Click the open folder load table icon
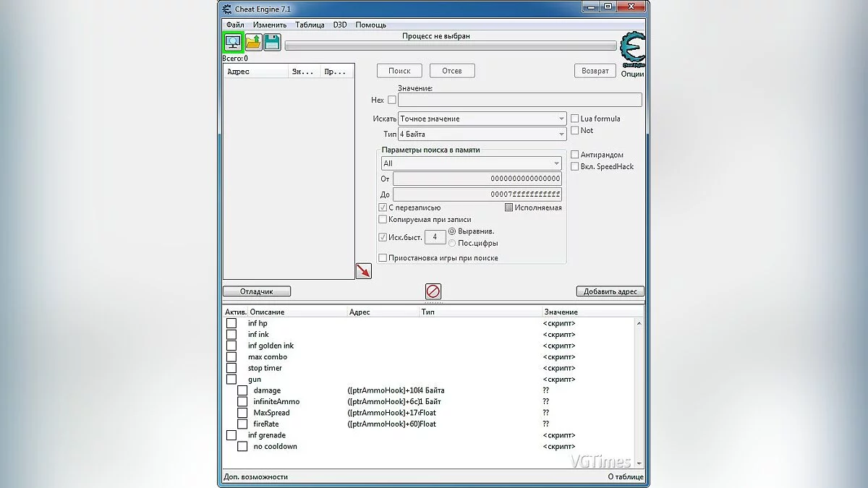 tap(253, 43)
